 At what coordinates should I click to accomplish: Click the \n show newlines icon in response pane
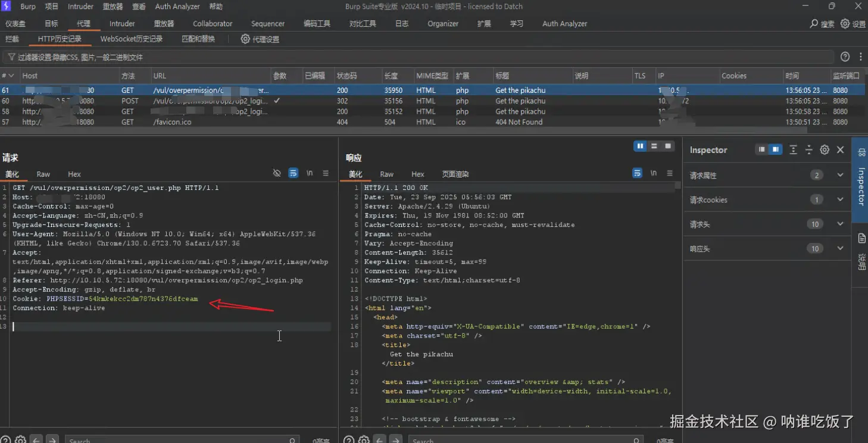[654, 173]
